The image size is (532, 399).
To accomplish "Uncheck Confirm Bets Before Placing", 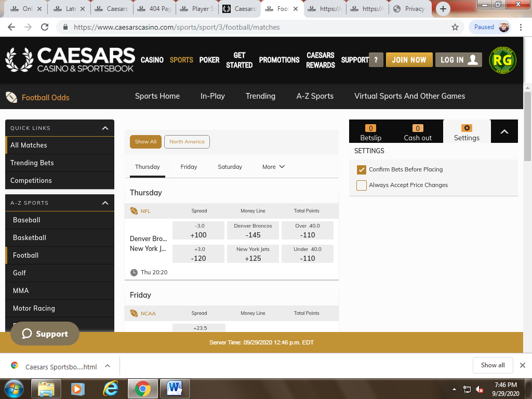I will point(362,170).
